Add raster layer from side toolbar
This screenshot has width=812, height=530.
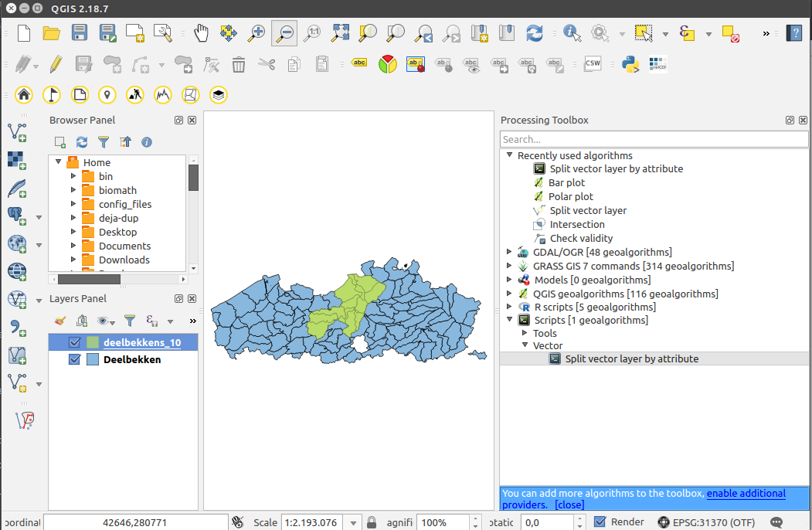pyautogui.click(x=17, y=161)
